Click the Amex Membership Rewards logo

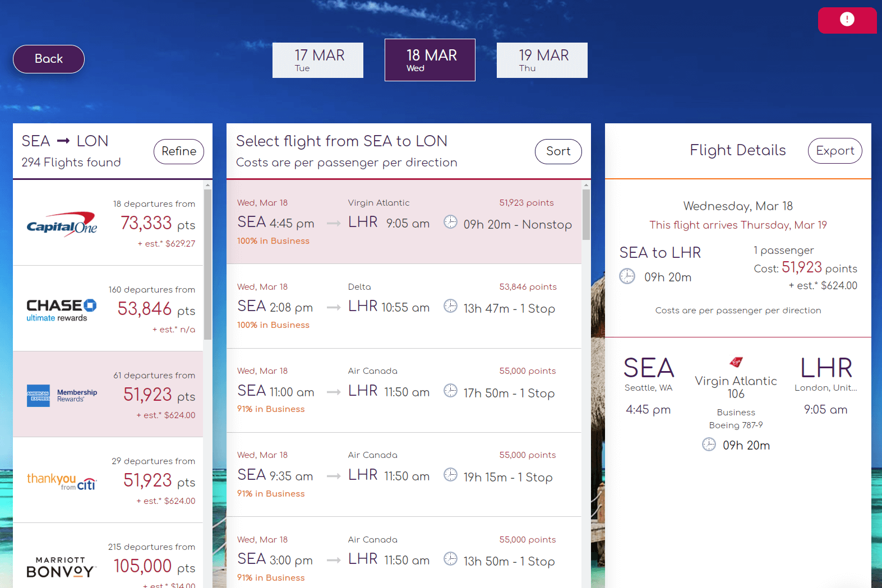point(62,395)
